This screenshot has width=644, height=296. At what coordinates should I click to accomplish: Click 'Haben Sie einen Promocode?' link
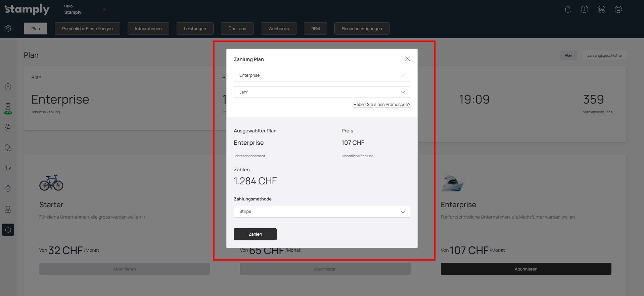pos(381,105)
